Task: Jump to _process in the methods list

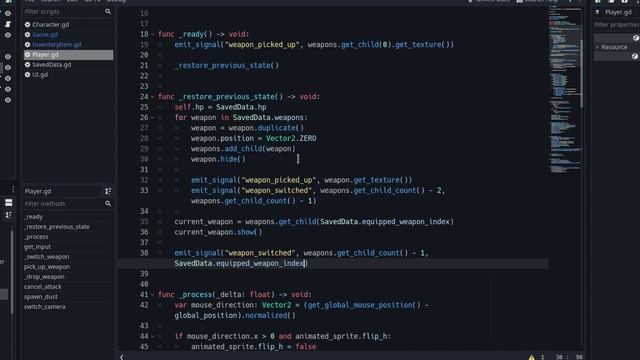Action: [36, 237]
